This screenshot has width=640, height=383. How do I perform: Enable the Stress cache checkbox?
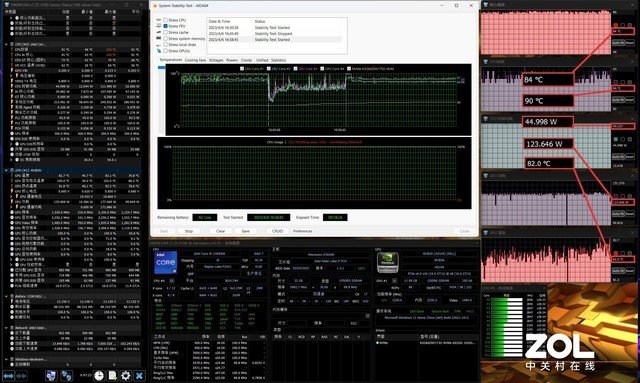click(x=165, y=32)
